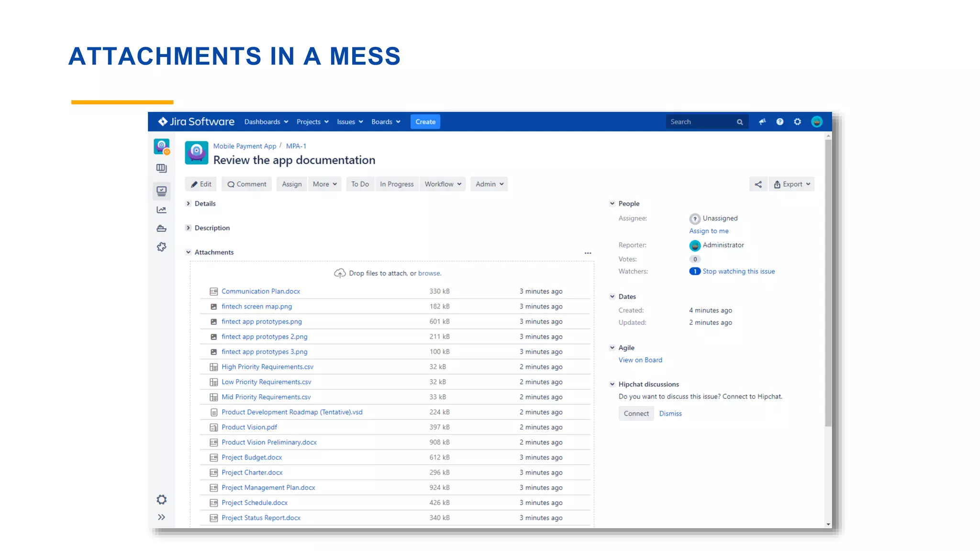The image size is (980, 551).
Task: Collapse the People section
Action: click(x=612, y=204)
